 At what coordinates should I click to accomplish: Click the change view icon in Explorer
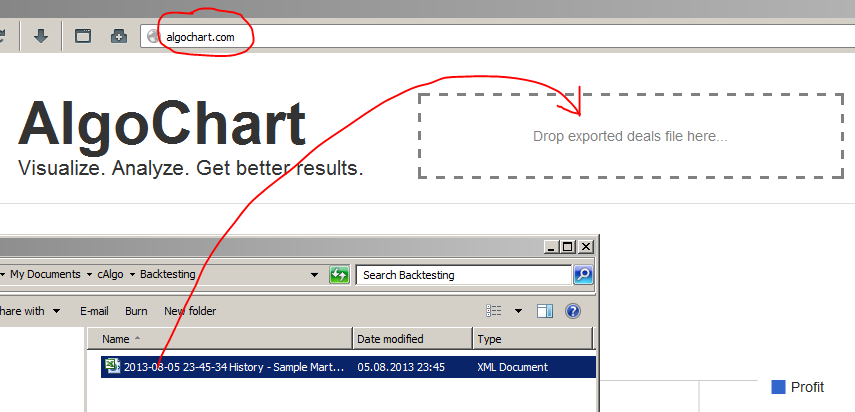coord(494,311)
